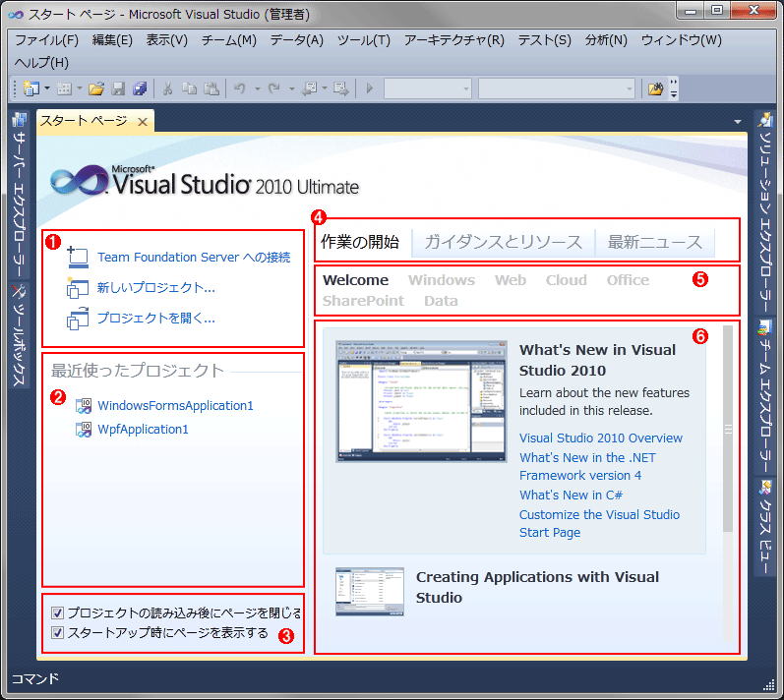Screen dimensions: 784x700
Task: Click Team Foundation Server connect icon
Action: coord(78,257)
